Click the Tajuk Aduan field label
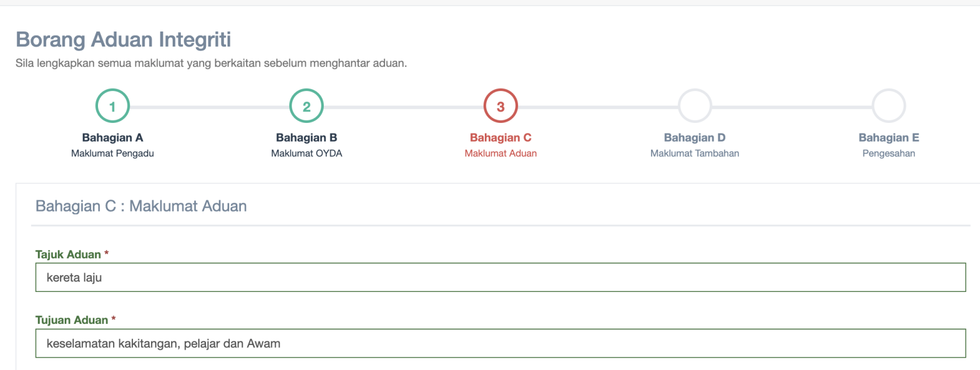Screen dimensions: 980x370 click(68, 255)
